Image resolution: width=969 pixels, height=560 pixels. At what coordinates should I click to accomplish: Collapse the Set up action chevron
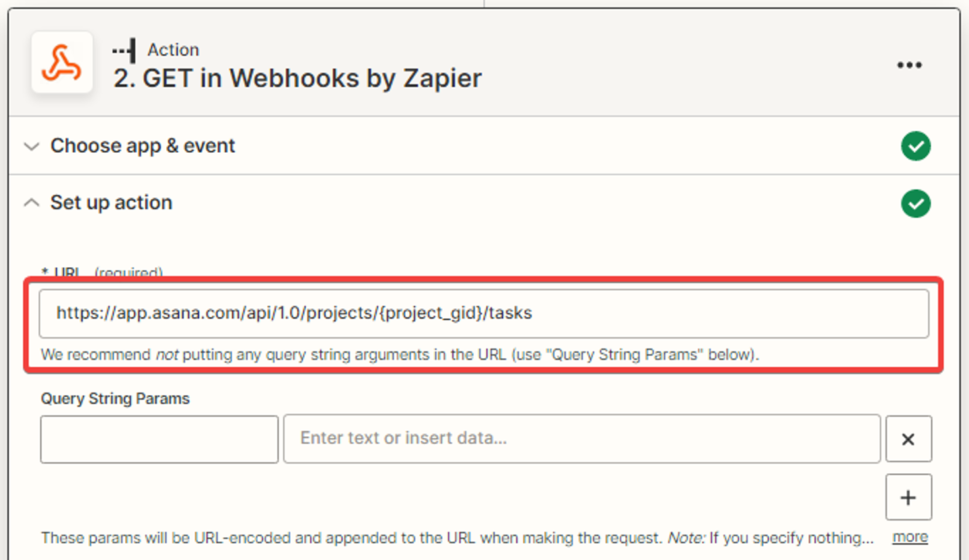pyautogui.click(x=32, y=203)
